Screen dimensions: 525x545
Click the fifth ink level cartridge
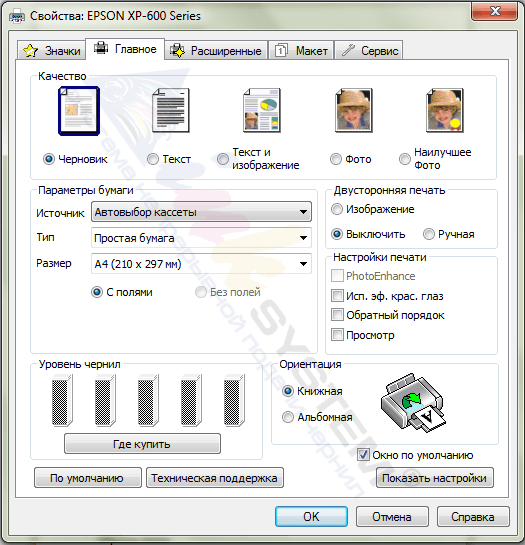coord(234,400)
